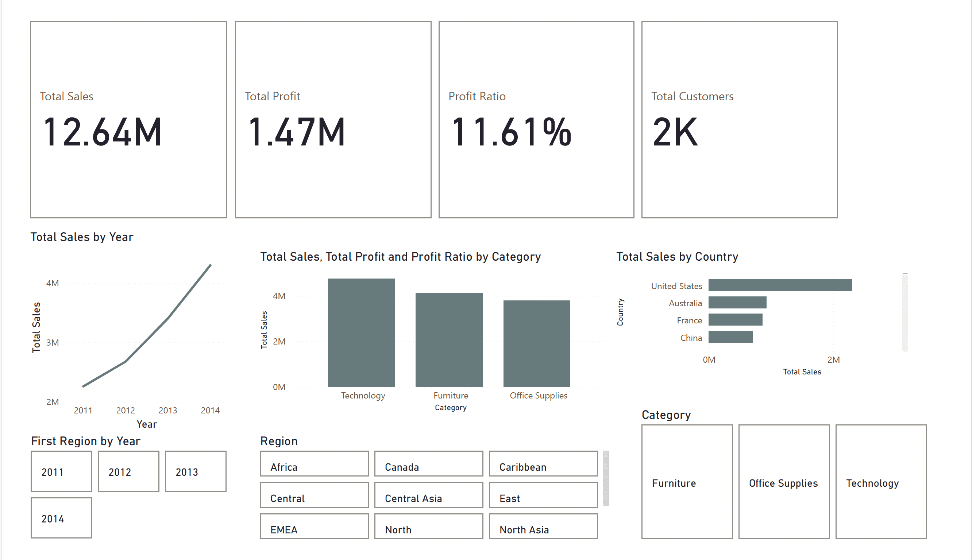Click the Australia sales bar
This screenshot has width=976, height=560.
pyautogui.click(x=737, y=303)
